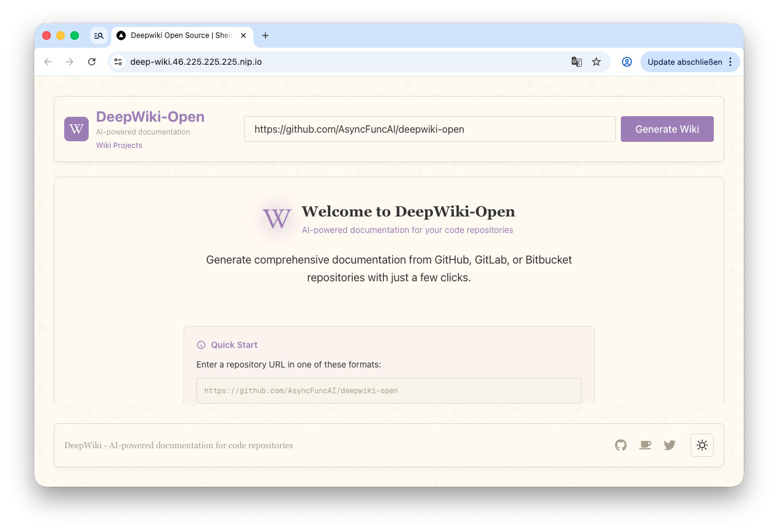
Task: Open the GitHub icon link in footer
Action: click(621, 445)
